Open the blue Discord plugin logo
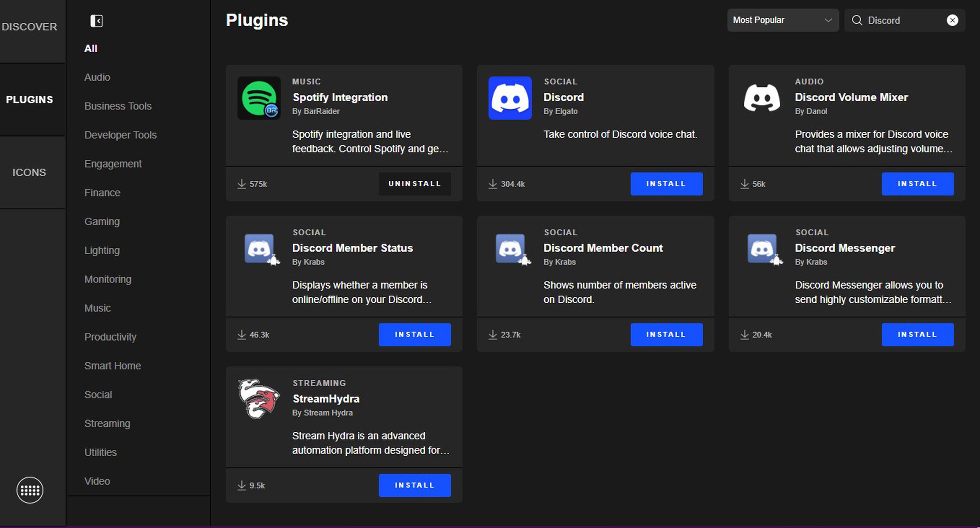 pyautogui.click(x=510, y=98)
